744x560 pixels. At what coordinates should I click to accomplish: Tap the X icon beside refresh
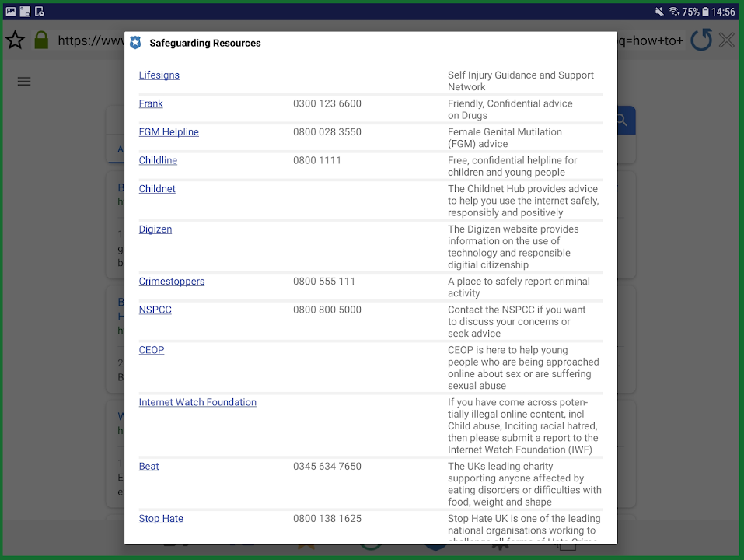[x=727, y=40]
